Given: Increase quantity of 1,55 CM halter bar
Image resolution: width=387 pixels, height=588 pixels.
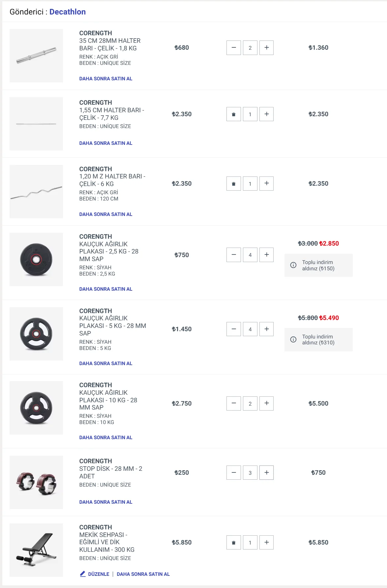Looking at the screenshot, I should (x=266, y=114).
